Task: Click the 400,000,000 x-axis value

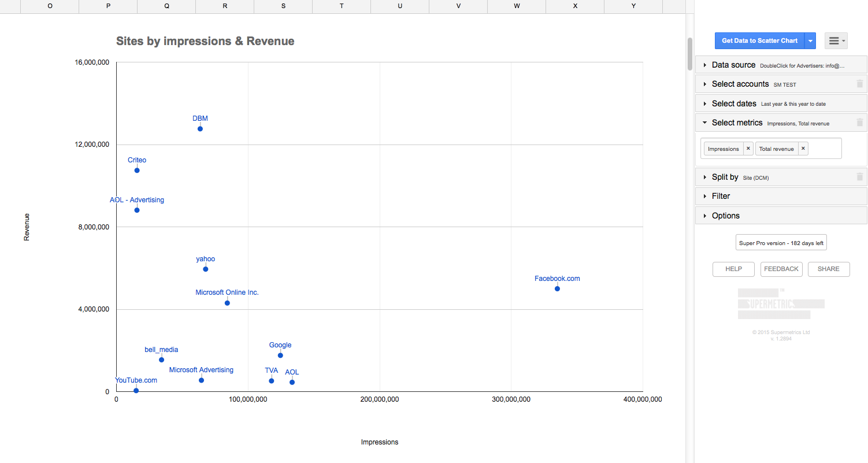Action: tap(642, 399)
